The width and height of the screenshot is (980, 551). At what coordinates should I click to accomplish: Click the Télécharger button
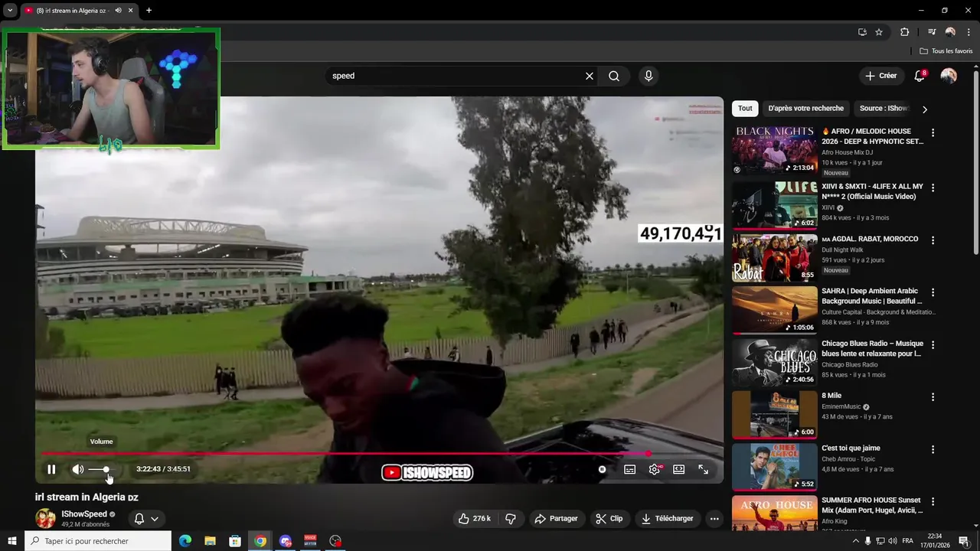pos(668,518)
